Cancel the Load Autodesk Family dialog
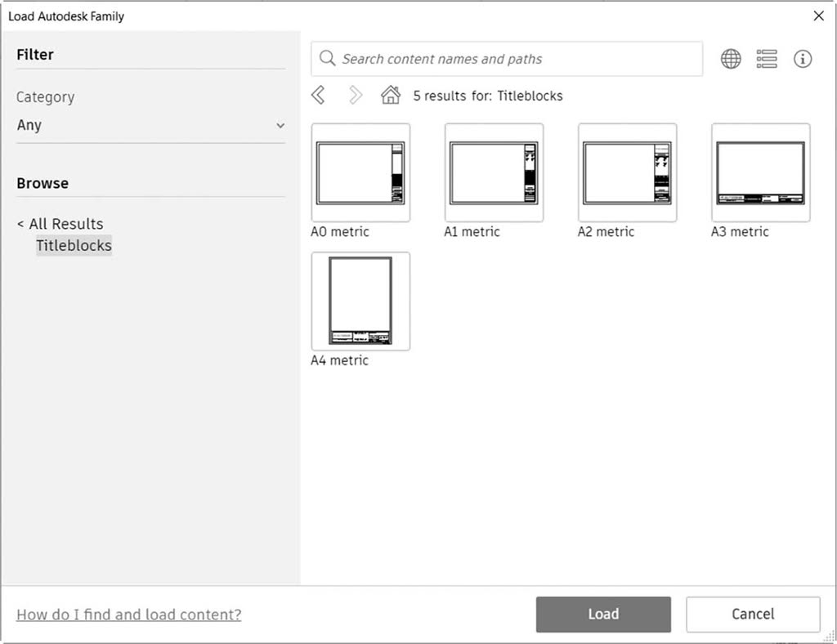 coord(753,614)
